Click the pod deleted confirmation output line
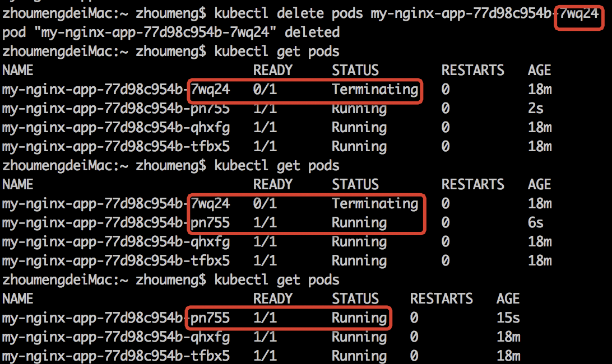This screenshot has height=364, width=612. [x=171, y=32]
